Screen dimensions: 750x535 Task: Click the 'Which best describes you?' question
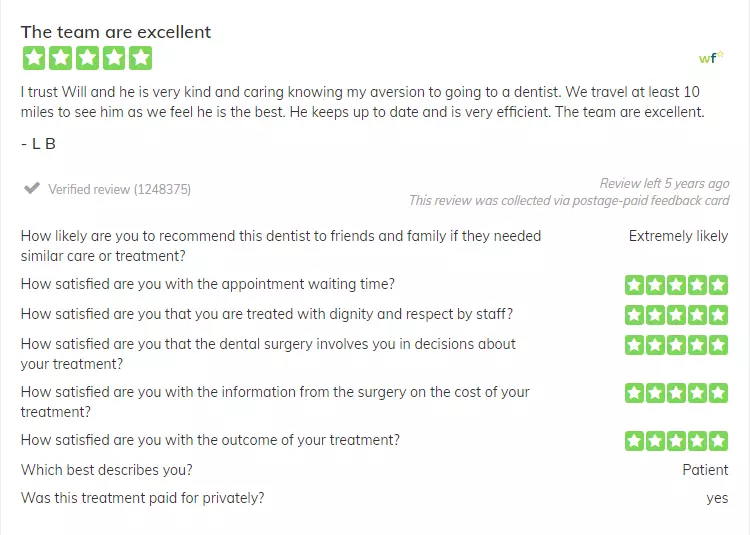click(107, 470)
